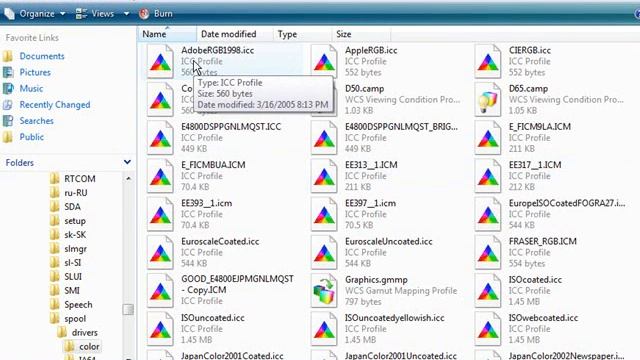Viewport: 640px width, 360px height.
Task: Select color folder in tree
Action: click(x=89, y=346)
